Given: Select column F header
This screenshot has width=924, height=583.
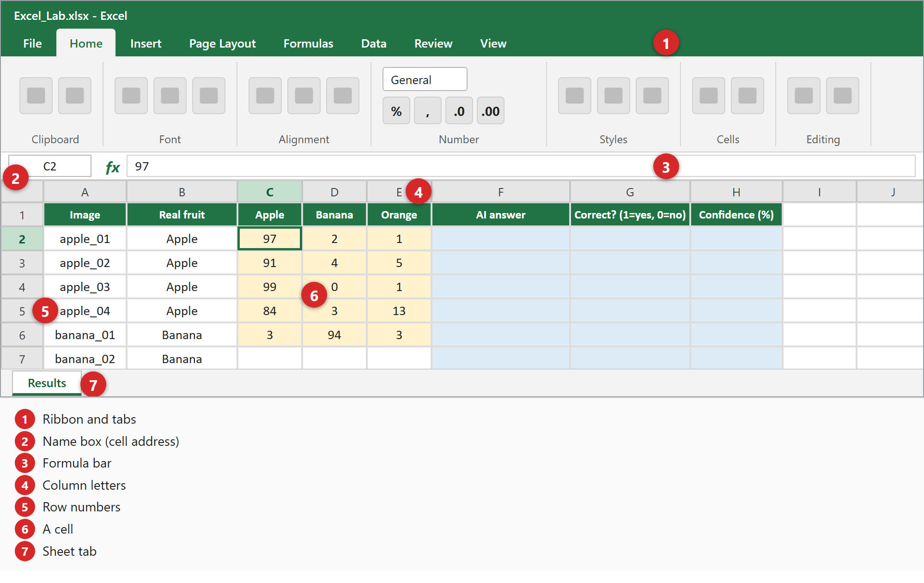Looking at the screenshot, I should [501, 192].
